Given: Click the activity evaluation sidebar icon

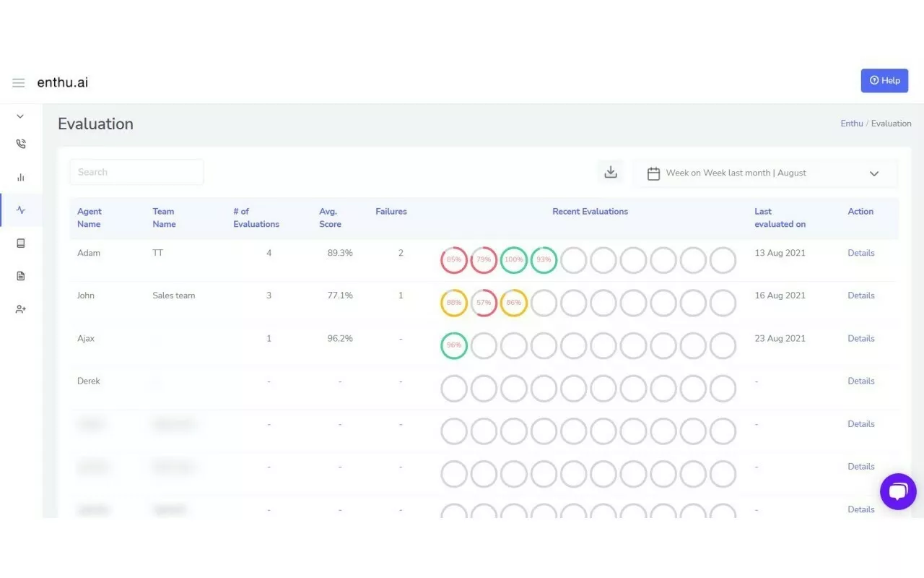Looking at the screenshot, I should click(20, 210).
